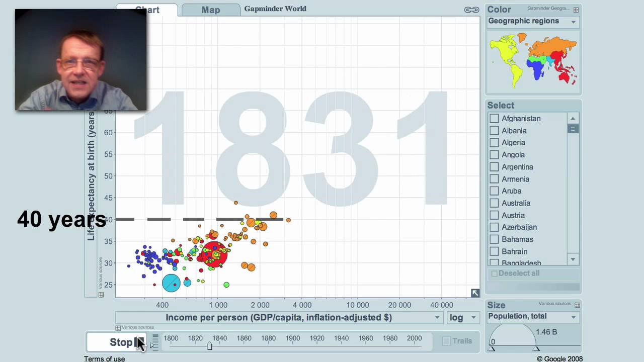
Task: Select the large light-blue bubble near 25 years
Action: 171,283
